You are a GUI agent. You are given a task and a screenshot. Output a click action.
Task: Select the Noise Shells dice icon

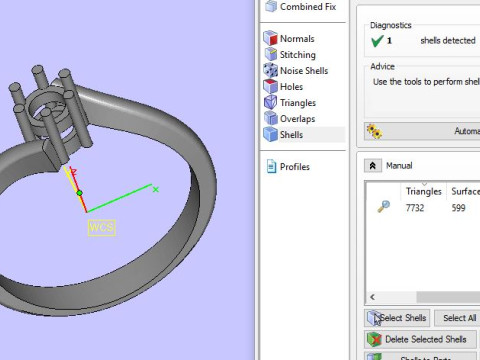pos(270,70)
